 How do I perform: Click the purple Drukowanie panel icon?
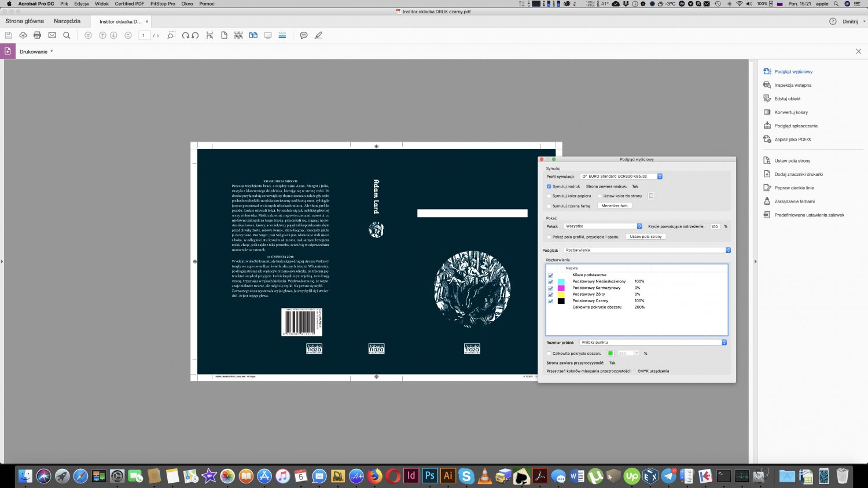coord(8,52)
